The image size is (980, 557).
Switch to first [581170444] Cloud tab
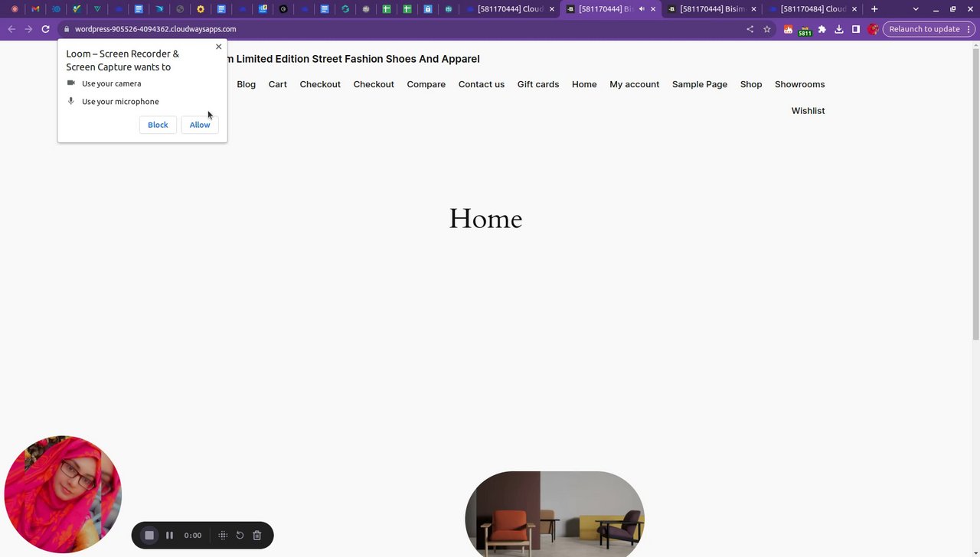click(x=510, y=9)
